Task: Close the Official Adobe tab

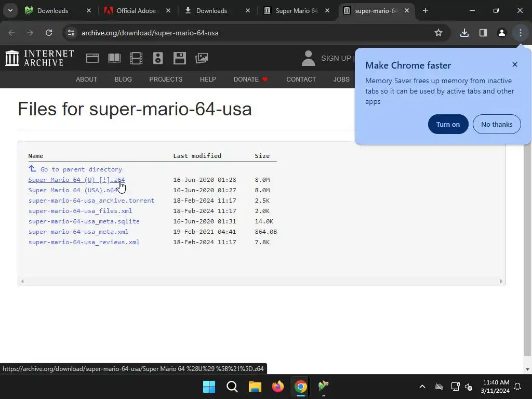Action: coord(168,10)
